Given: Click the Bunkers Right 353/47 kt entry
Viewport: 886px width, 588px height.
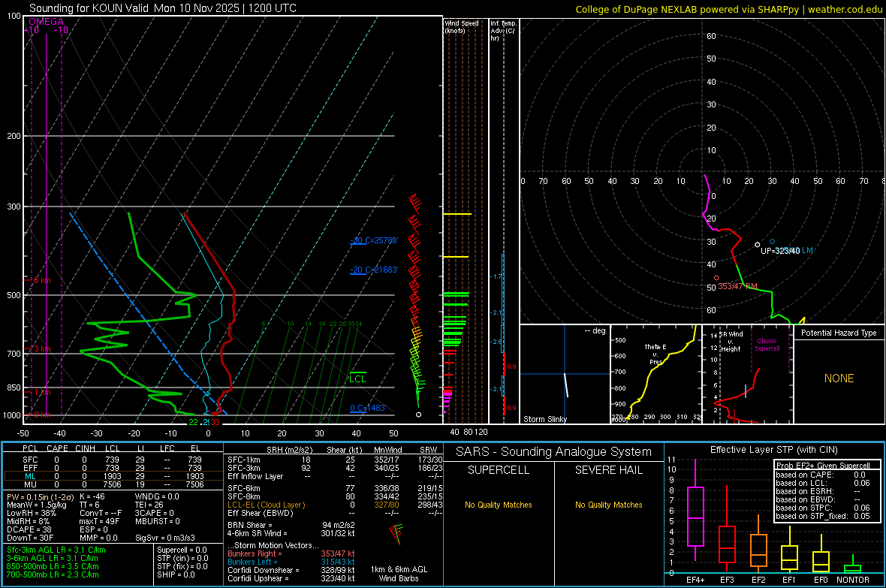Looking at the screenshot, I should click(x=291, y=553).
